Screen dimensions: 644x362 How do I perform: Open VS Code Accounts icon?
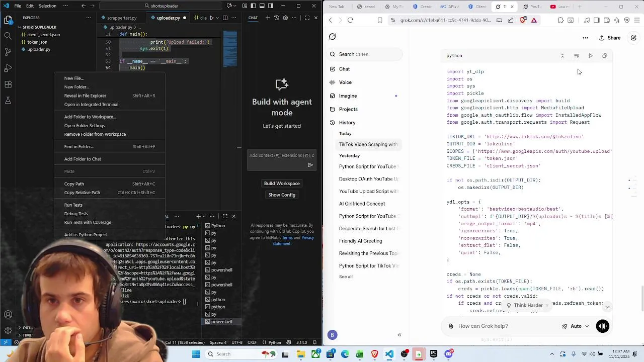(8, 315)
